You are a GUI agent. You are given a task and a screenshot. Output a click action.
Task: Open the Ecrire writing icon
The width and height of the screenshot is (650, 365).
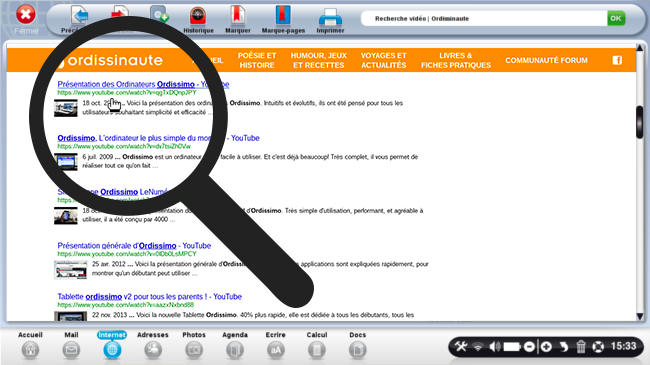point(276,350)
